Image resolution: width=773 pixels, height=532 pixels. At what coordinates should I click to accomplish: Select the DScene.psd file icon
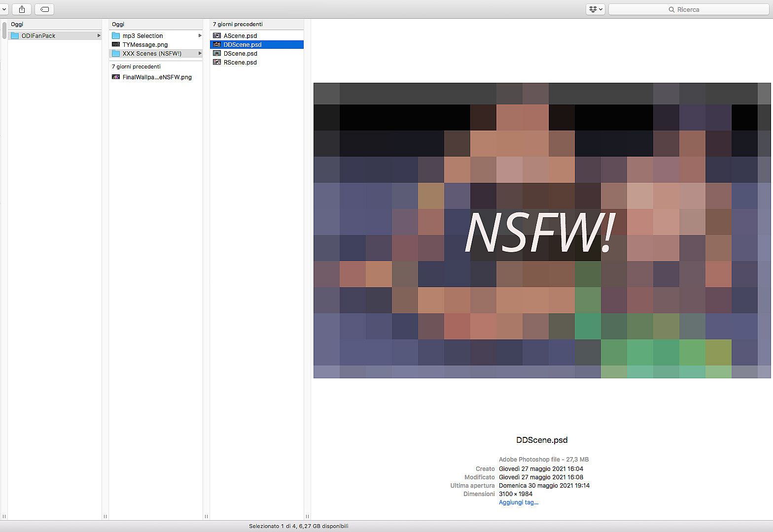point(217,53)
